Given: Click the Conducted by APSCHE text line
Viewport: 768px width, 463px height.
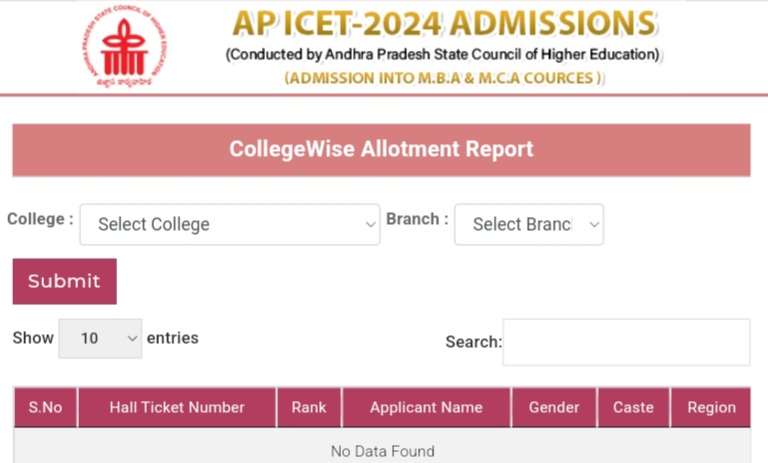Looking at the screenshot, I should 444,54.
